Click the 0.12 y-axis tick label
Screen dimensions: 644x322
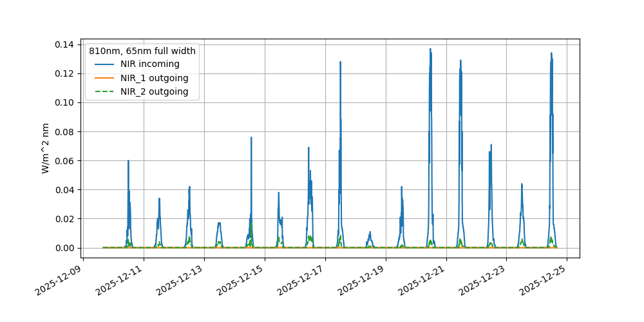tap(66, 73)
